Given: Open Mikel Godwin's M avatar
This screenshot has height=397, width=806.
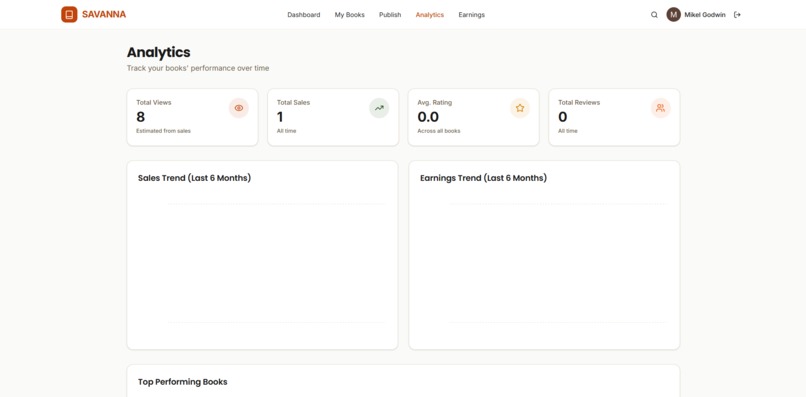Looking at the screenshot, I should (673, 14).
